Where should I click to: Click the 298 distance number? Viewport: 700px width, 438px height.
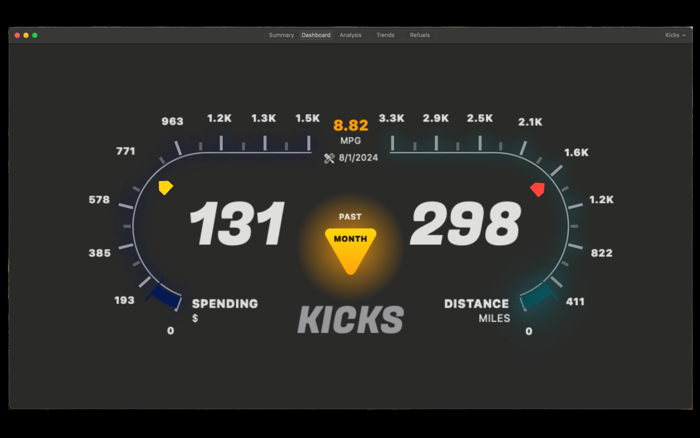pos(466,223)
